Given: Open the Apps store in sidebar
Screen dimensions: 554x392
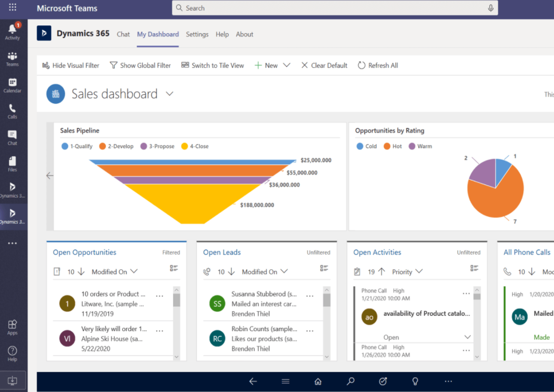Looking at the screenshot, I should [12, 327].
